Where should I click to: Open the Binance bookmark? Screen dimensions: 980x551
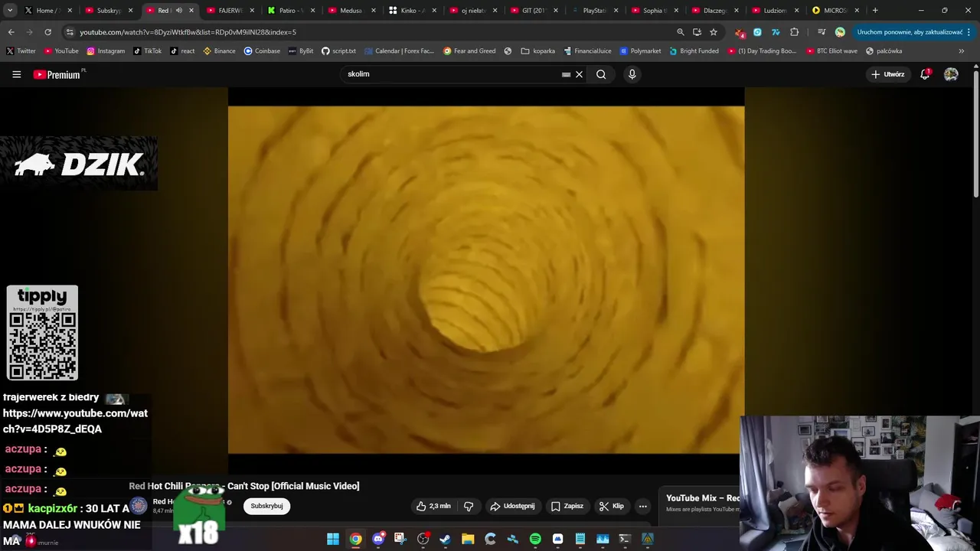[219, 51]
